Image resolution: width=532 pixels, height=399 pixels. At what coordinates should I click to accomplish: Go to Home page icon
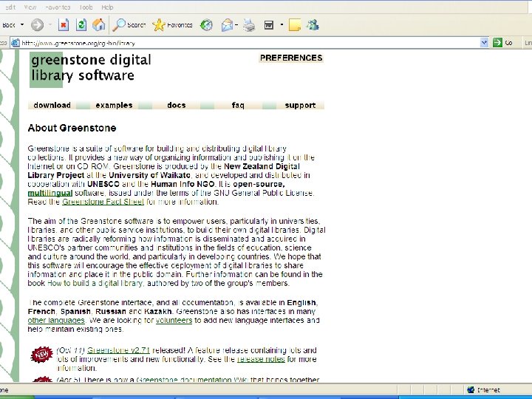(99, 25)
